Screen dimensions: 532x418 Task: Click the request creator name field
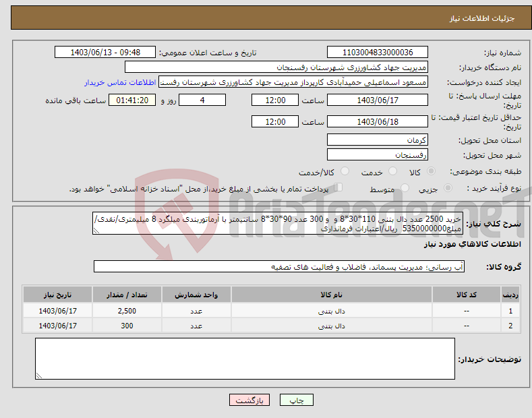[x=293, y=82]
